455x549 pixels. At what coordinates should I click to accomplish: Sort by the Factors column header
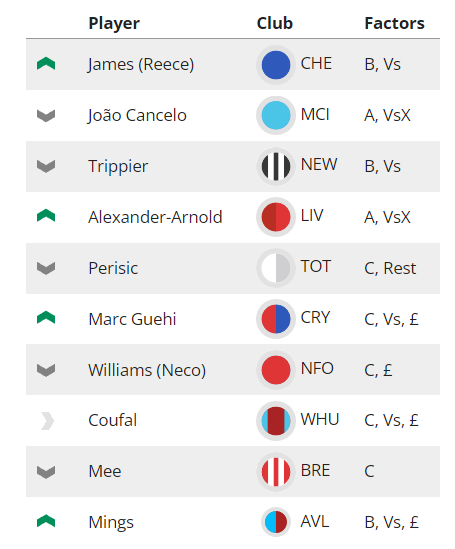tap(394, 23)
